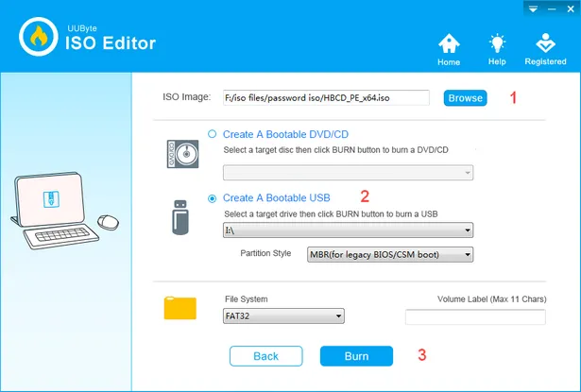This screenshot has width=581, height=392.
Task: Open the DVD/CD target disc dropdown
Action: click(x=348, y=173)
